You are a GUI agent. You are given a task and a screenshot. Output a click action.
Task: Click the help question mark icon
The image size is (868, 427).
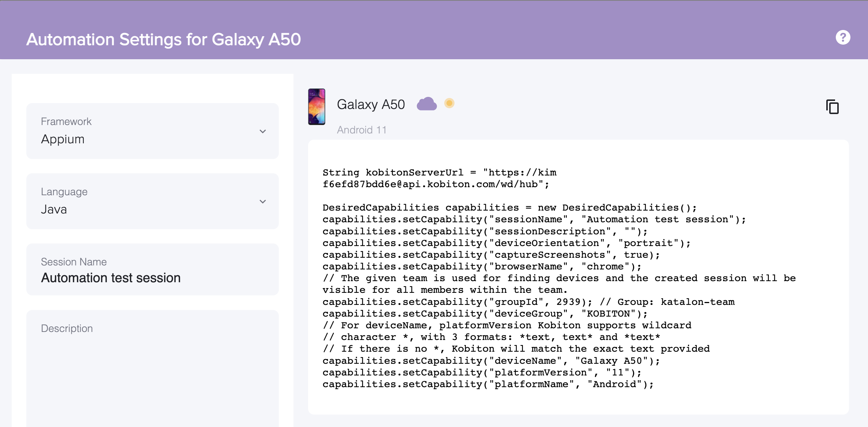(x=843, y=37)
